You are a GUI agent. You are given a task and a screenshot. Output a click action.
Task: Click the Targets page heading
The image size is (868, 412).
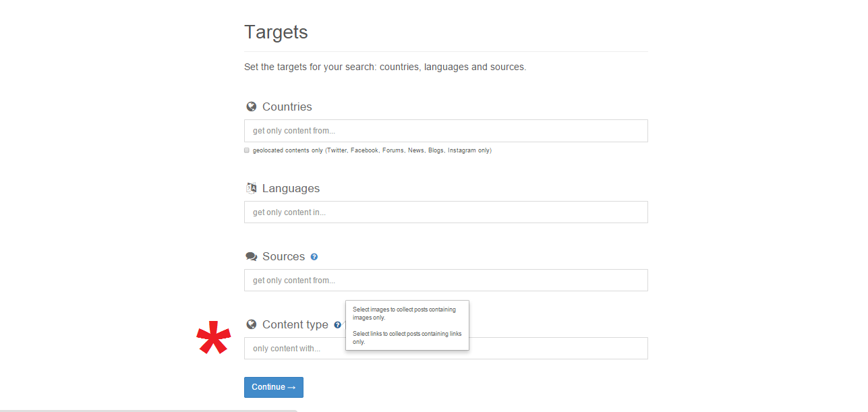[x=276, y=32]
